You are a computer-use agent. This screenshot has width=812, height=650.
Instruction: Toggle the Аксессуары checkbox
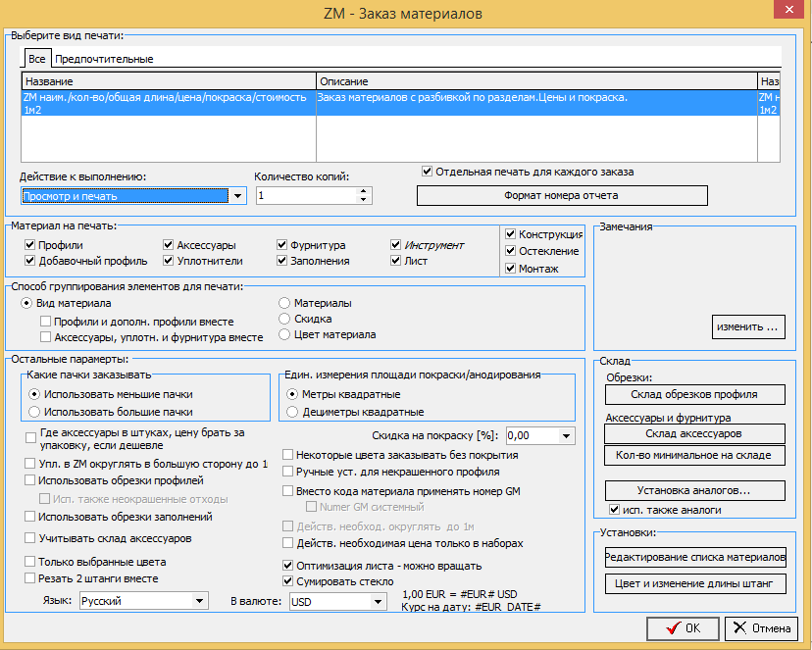pos(168,245)
